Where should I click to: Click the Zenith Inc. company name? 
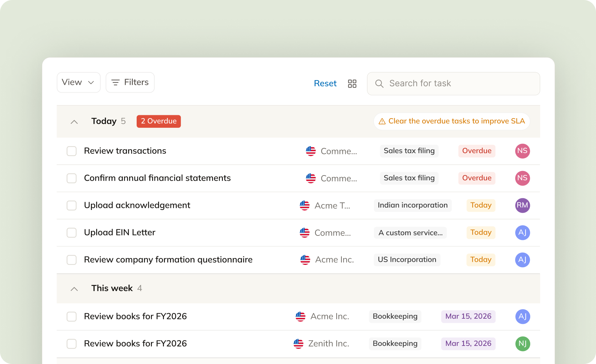[328, 344]
